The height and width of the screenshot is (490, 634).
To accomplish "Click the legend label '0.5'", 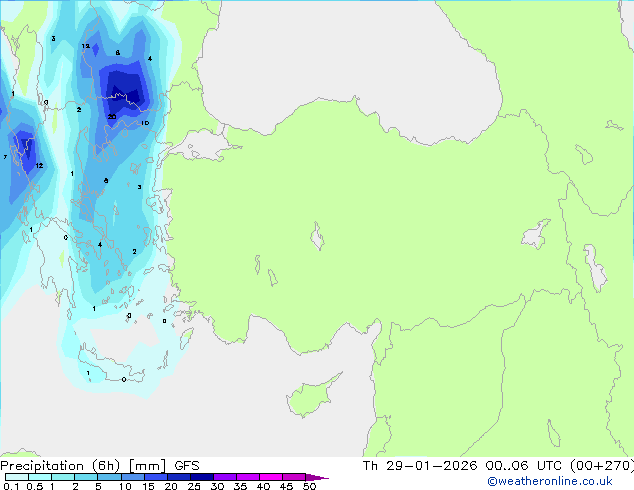I will (34, 486).
